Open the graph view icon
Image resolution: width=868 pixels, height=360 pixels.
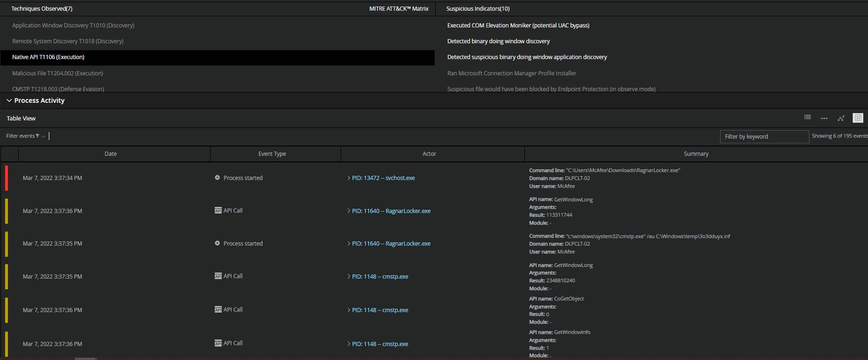[841, 118]
